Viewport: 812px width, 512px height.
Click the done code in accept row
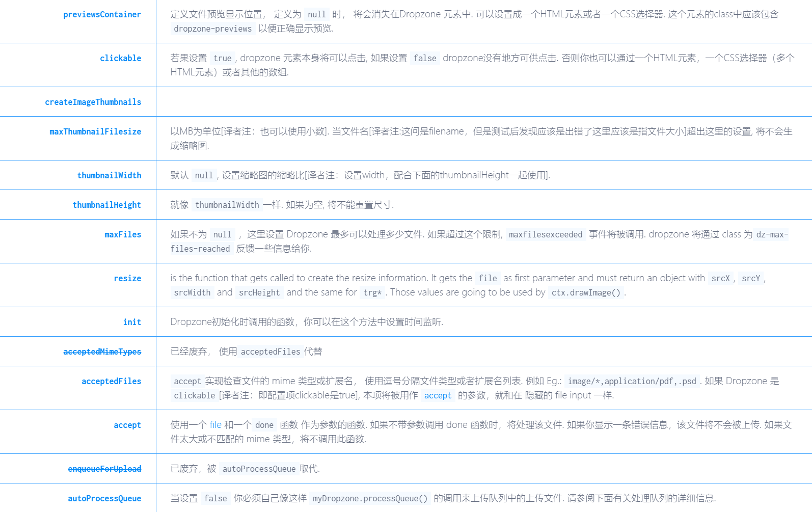tap(264, 425)
